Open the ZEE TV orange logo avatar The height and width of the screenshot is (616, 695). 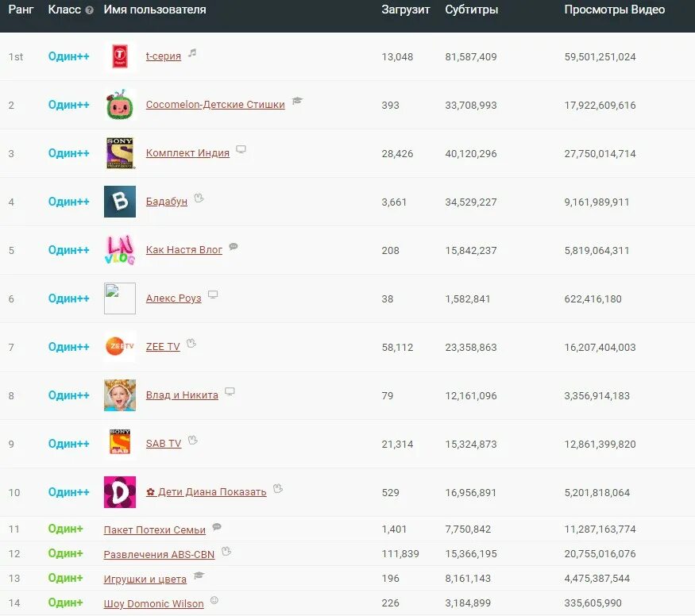pos(120,347)
